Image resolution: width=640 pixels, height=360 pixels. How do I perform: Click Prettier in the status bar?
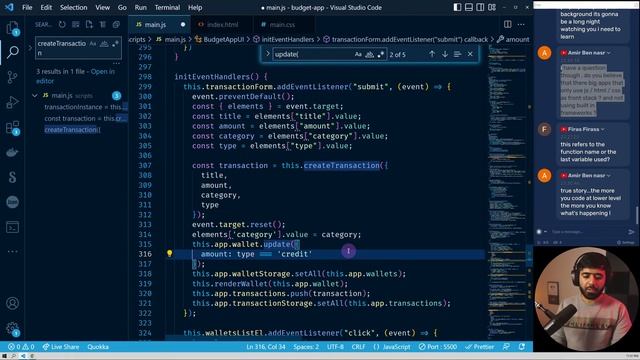click(x=480, y=347)
